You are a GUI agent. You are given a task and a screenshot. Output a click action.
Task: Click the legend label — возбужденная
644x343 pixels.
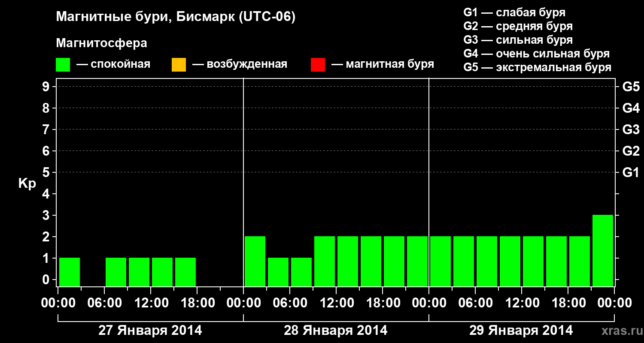click(x=240, y=65)
